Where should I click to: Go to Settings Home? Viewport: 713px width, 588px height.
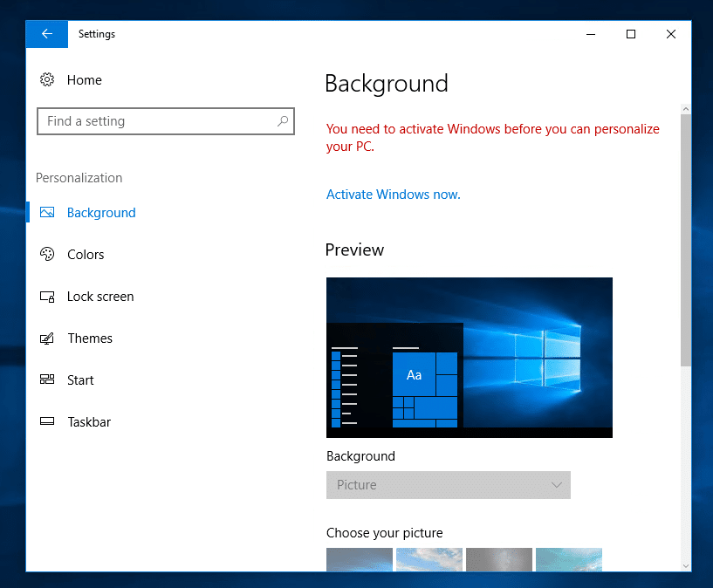pyautogui.click(x=84, y=80)
